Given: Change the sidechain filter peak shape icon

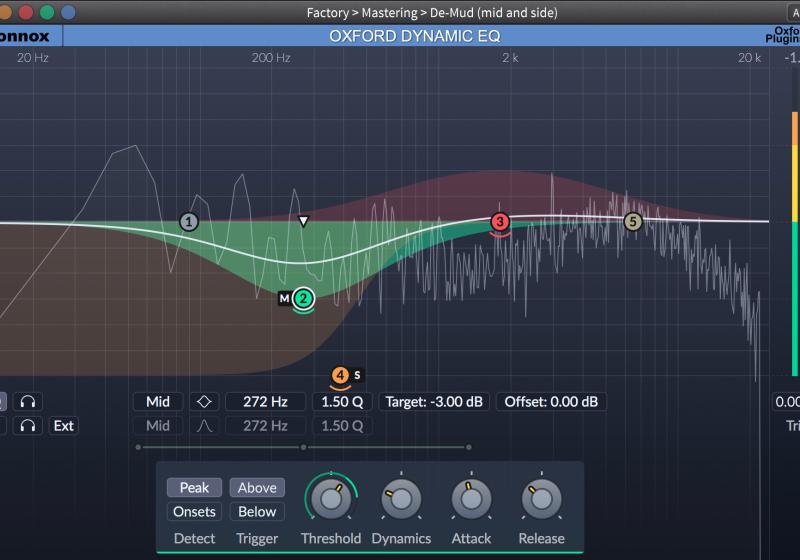Looking at the screenshot, I should [x=204, y=426].
